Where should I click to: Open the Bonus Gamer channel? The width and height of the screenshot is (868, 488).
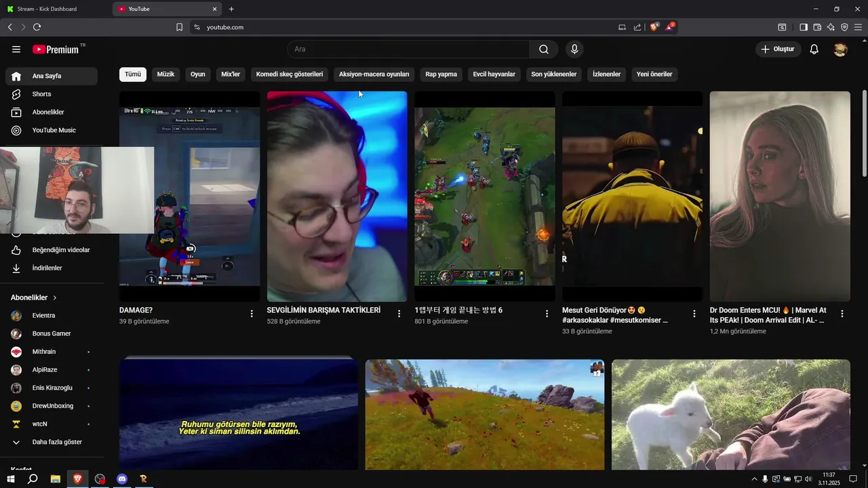coord(52,333)
